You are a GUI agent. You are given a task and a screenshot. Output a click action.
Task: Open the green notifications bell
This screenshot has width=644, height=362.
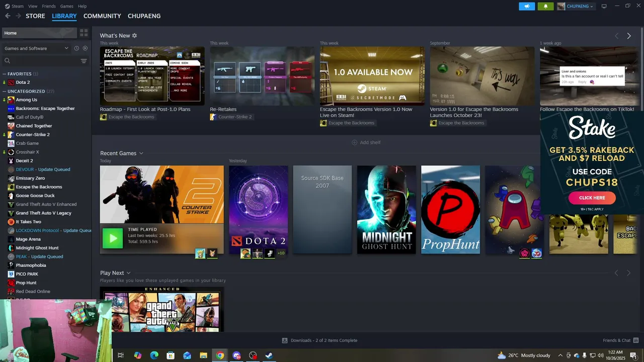click(545, 6)
